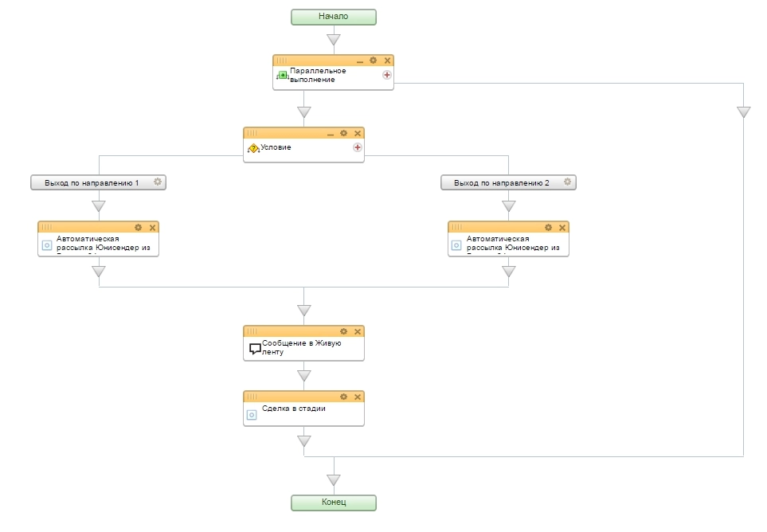The image size is (767, 532).
Task: Open settings of Сделка в стадии
Action: pyautogui.click(x=343, y=396)
